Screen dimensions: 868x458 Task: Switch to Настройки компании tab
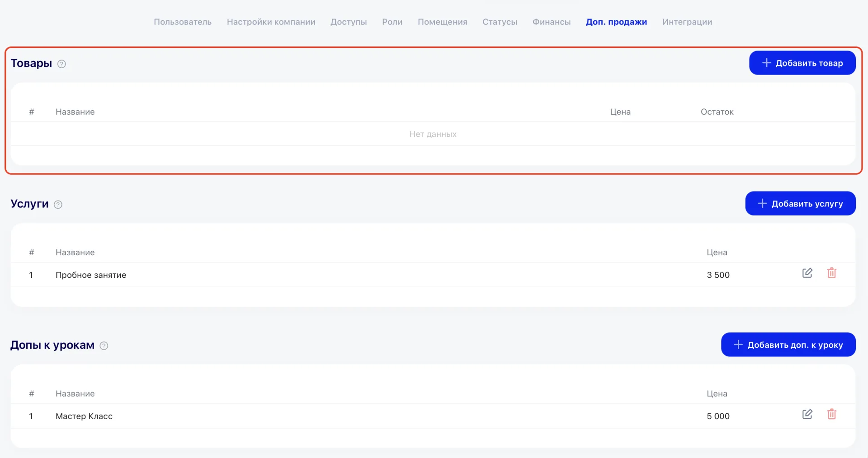(271, 22)
